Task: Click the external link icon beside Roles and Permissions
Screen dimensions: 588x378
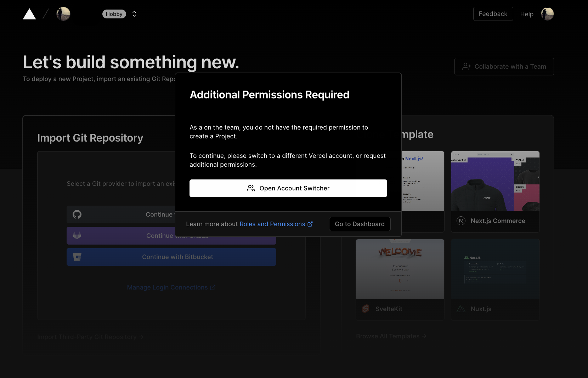Action: [x=310, y=224]
